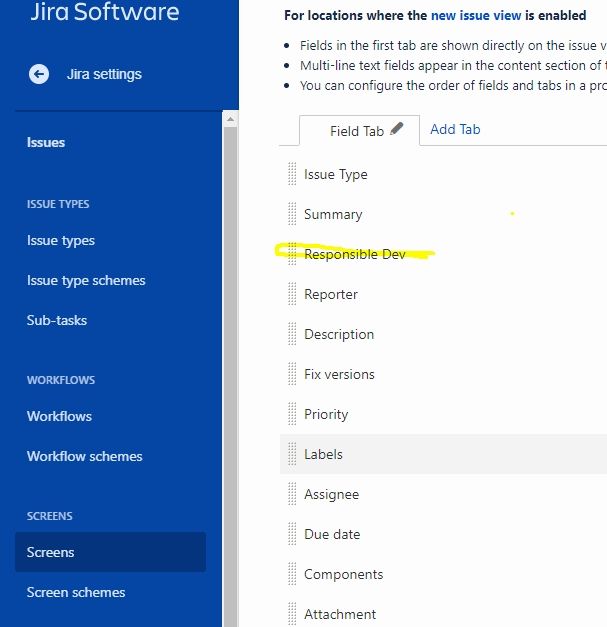Select the Priority field row

pos(443,414)
